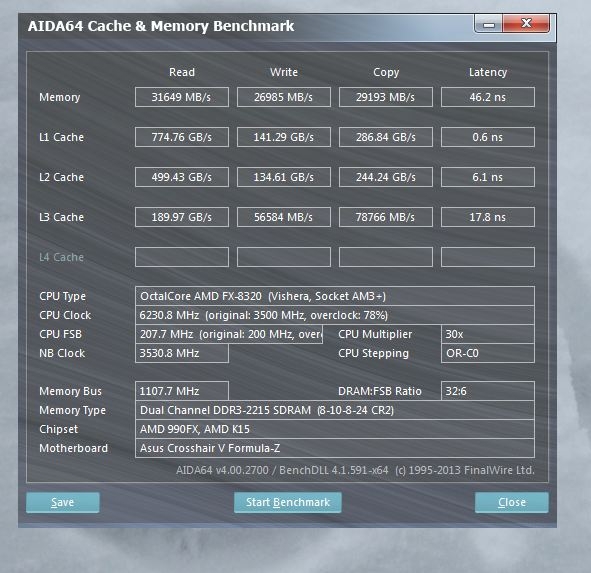
Task: Click the Chipset label
Action: (x=58, y=429)
